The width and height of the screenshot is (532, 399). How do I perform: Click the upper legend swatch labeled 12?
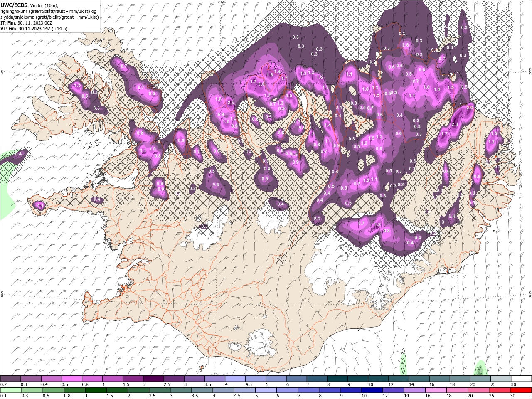click(x=399, y=378)
